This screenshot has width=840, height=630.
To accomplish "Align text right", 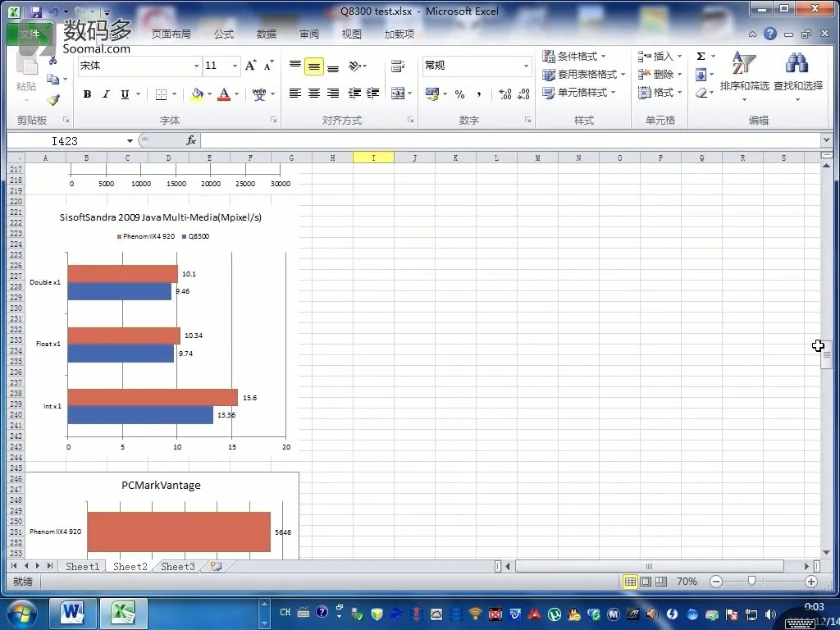I will pyautogui.click(x=333, y=94).
